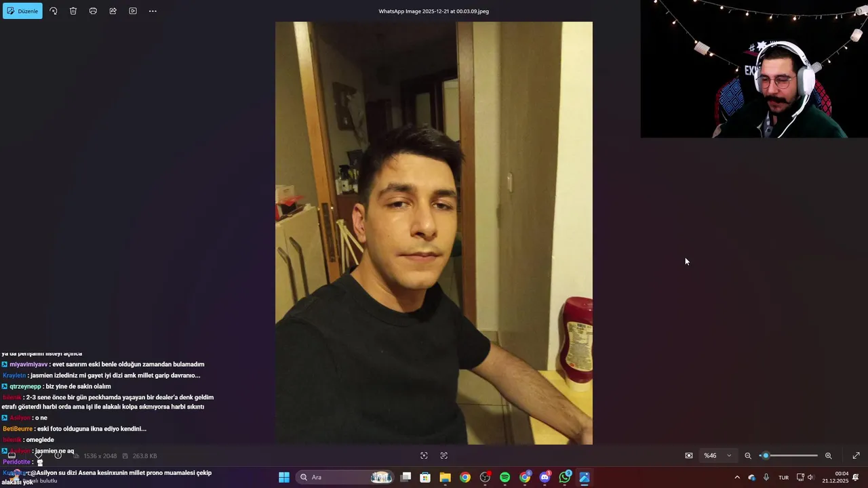Click BetiBeurre chat username
The image size is (868, 488).
(18, 429)
